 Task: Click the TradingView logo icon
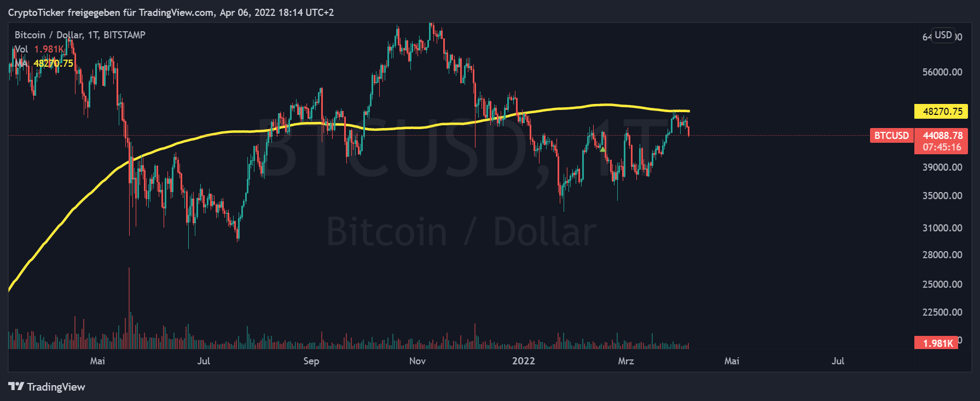coord(16,387)
